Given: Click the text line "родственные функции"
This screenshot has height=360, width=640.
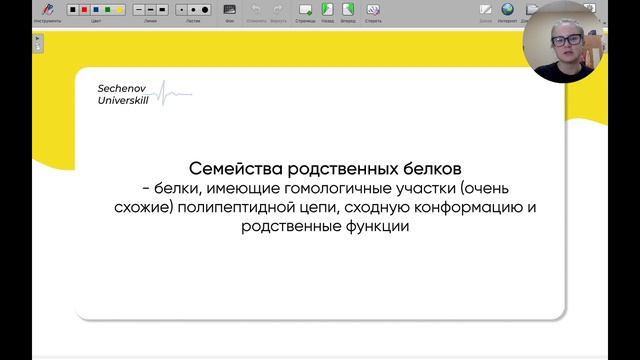Looking at the screenshot, I should 325,226.
